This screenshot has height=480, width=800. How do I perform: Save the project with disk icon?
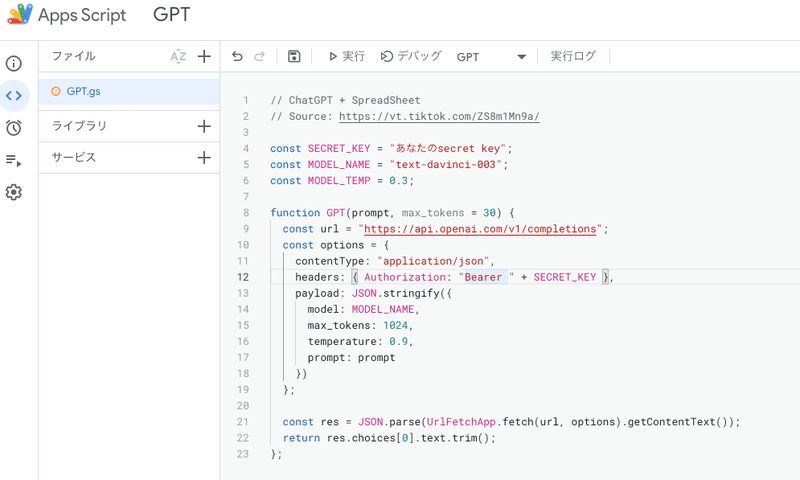pyautogui.click(x=294, y=56)
